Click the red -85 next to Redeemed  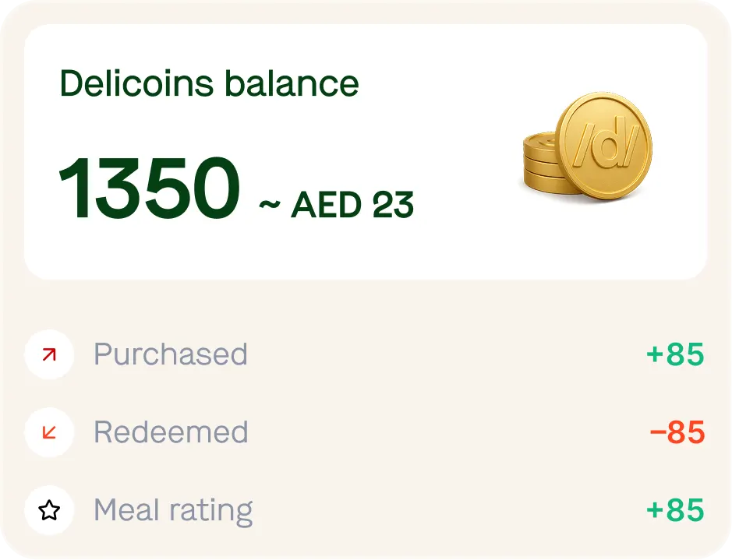[x=675, y=432]
